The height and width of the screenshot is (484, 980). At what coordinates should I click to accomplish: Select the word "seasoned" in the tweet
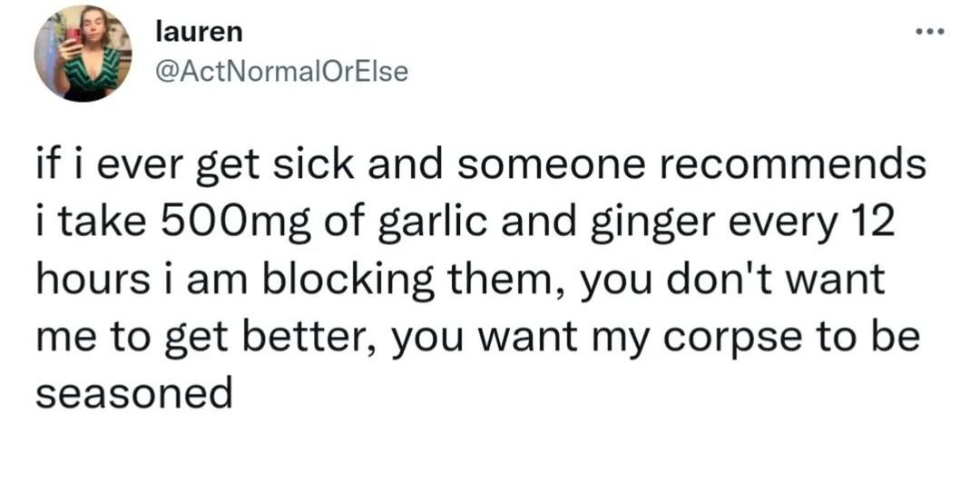(x=133, y=394)
